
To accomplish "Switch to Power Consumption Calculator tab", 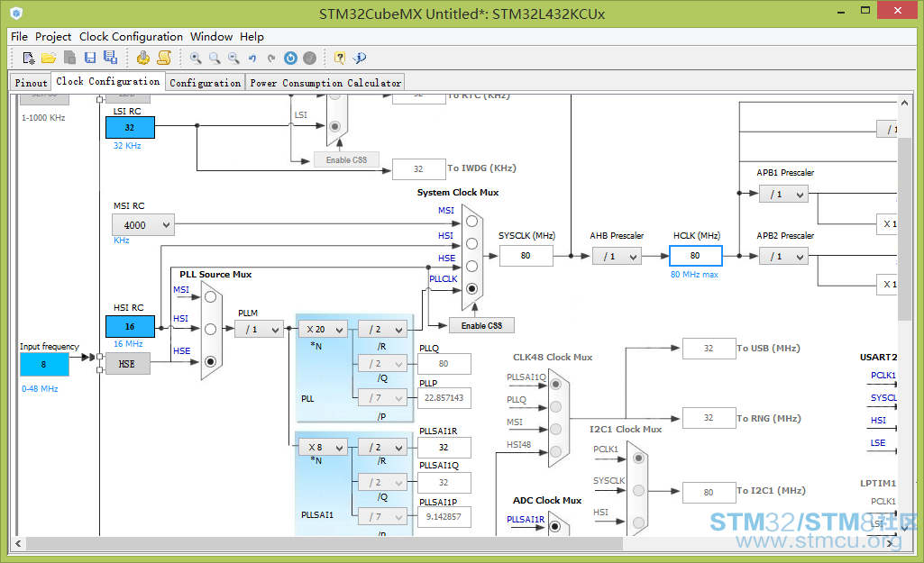I will click(325, 83).
